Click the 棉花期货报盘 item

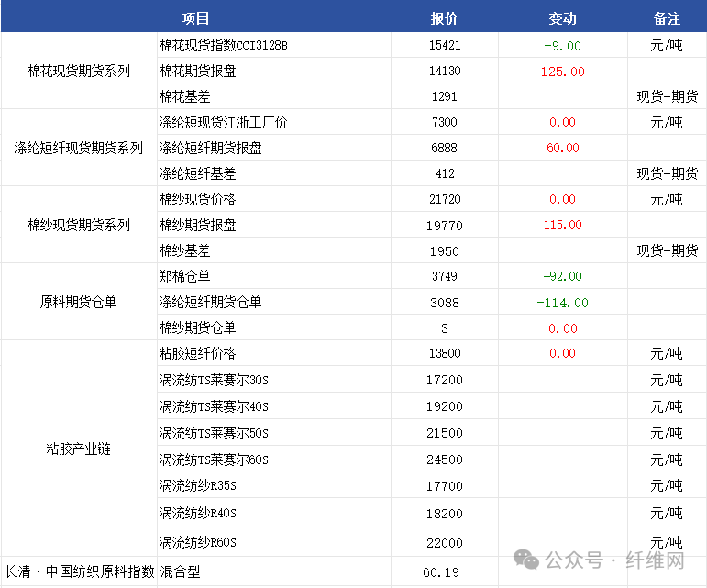(197, 71)
